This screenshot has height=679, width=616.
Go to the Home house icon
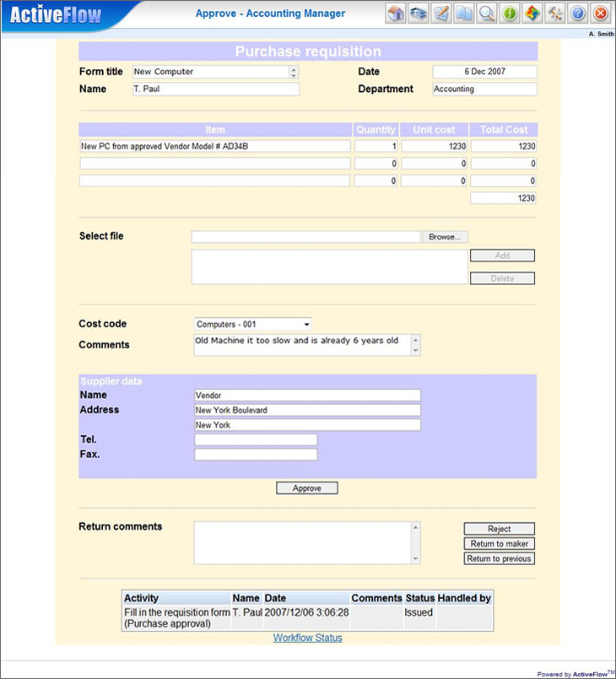[396, 13]
